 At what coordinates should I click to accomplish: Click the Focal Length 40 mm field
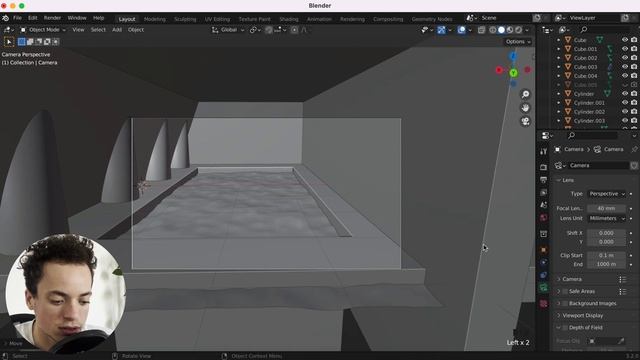tap(607, 209)
